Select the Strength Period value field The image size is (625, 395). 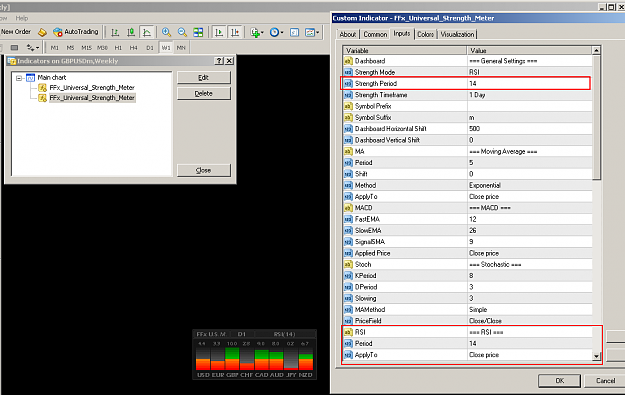pos(529,83)
